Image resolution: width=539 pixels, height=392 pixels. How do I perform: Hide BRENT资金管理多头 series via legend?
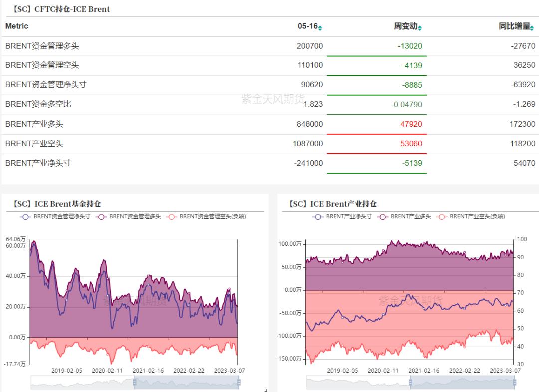pos(128,216)
